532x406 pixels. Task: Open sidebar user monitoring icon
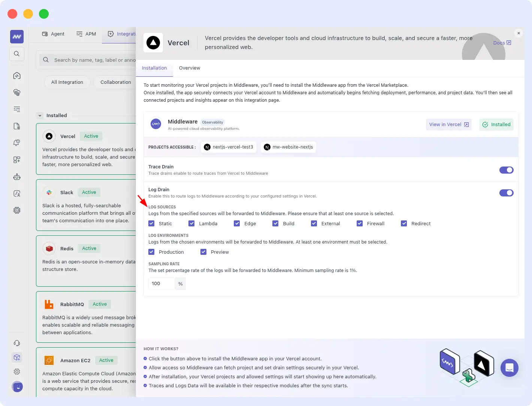click(17, 193)
